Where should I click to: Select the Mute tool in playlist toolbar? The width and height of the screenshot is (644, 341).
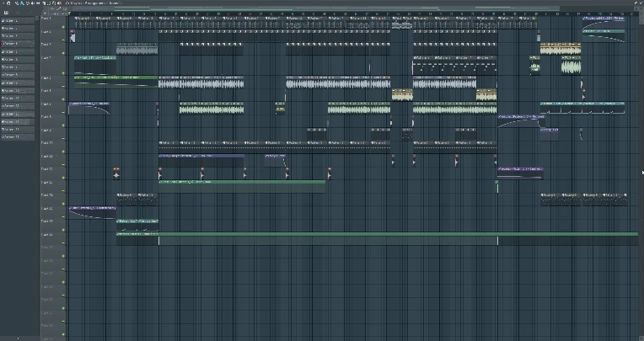[x=32, y=3]
